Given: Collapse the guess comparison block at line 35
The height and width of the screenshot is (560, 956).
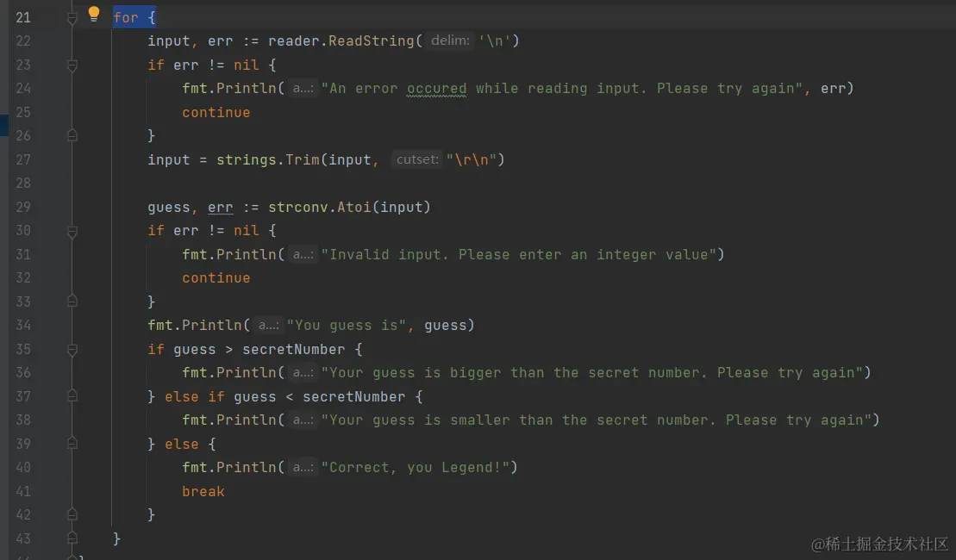Looking at the screenshot, I should pos(72,350).
